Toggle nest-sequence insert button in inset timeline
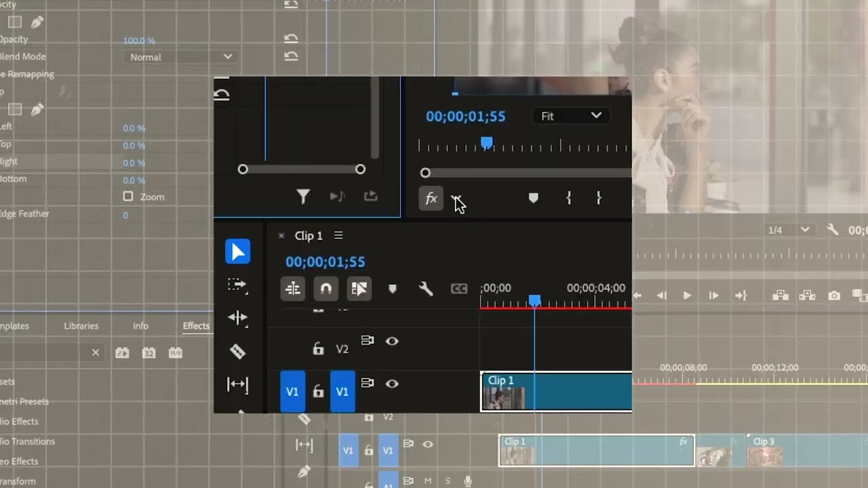Screen dimensions: 868x488 pos(293,289)
